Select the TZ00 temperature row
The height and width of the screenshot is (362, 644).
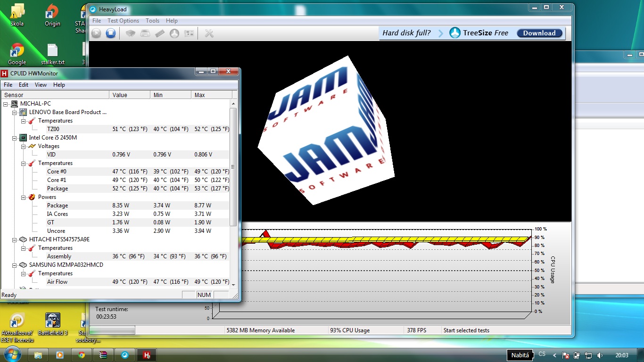pyautogui.click(x=116, y=129)
